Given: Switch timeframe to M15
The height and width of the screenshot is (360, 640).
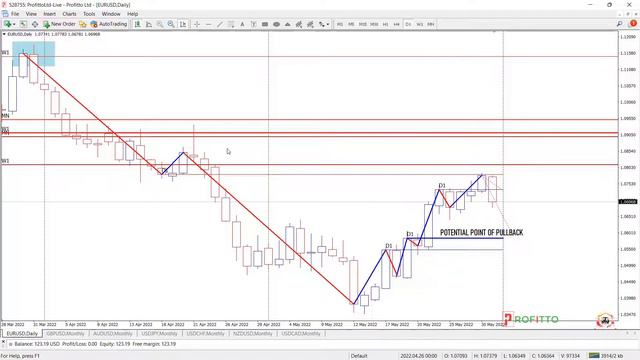Looking at the screenshot, I should (362, 24).
